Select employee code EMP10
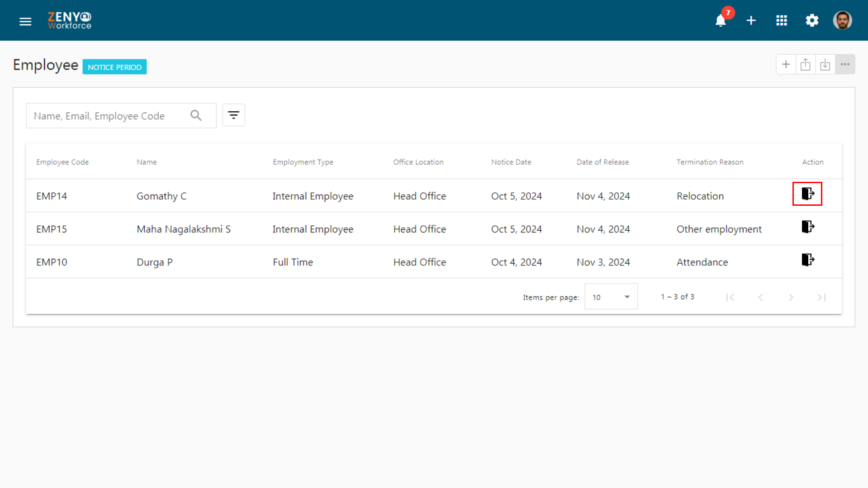The height and width of the screenshot is (488, 868). tap(52, 262)
